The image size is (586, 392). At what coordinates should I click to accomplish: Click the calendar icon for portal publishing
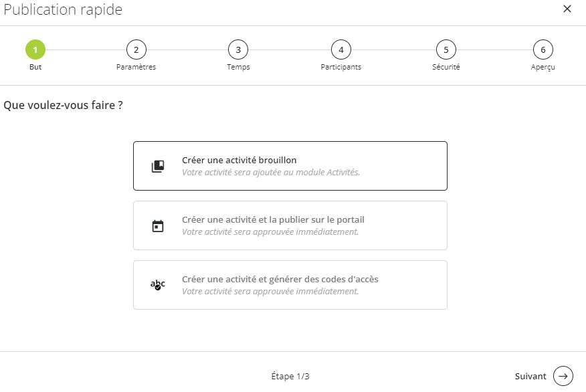click(x=158, y=225)
